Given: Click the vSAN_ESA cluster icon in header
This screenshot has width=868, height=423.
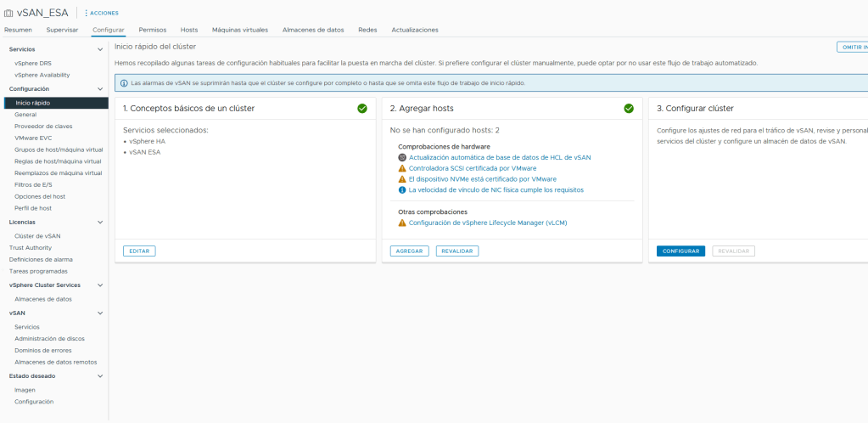Looking at the screenshot, I should [9, 13].
